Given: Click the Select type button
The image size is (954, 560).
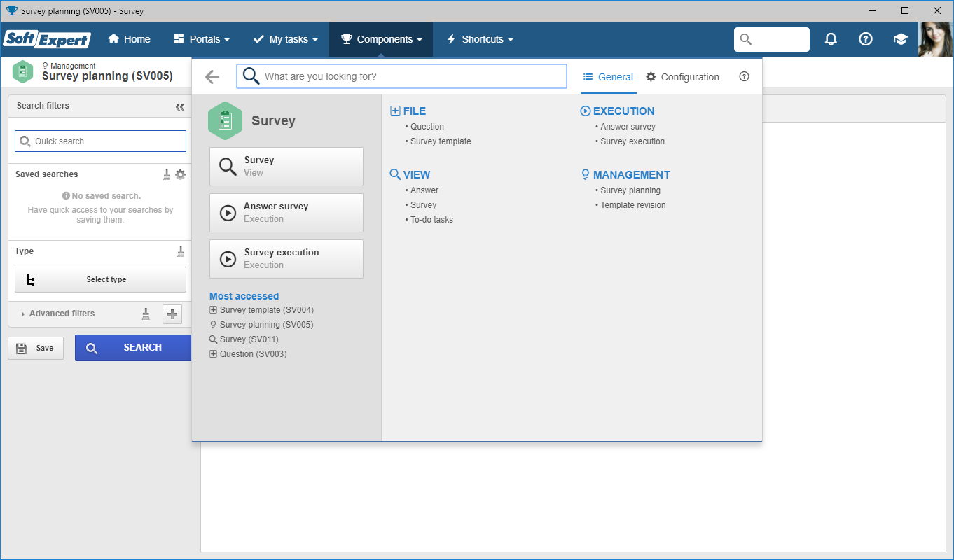Looking at the screenshot, I should (x=100, y=279).
